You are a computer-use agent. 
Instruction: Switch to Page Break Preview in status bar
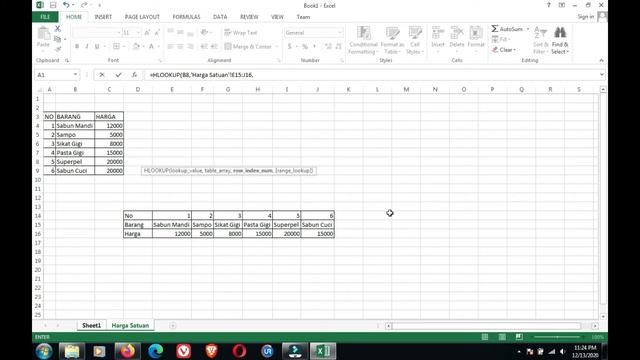[x=519, y=337]
